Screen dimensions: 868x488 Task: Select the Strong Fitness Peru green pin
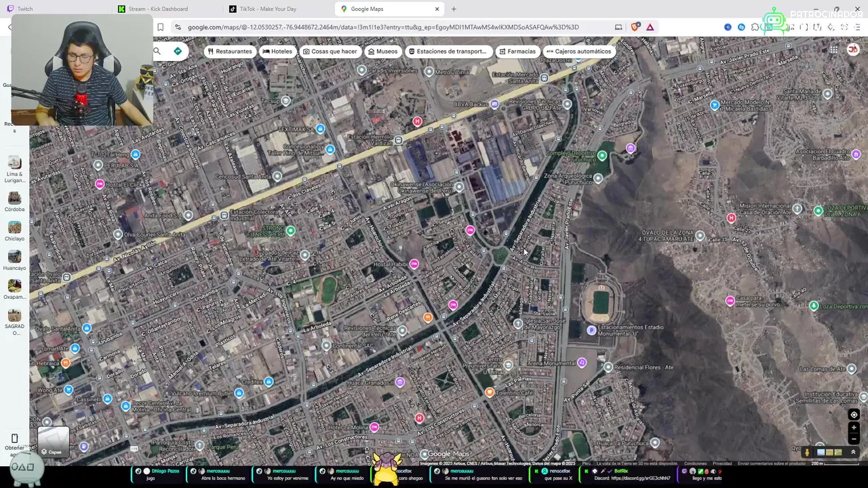pyautogui.click(x=290, y=230)
